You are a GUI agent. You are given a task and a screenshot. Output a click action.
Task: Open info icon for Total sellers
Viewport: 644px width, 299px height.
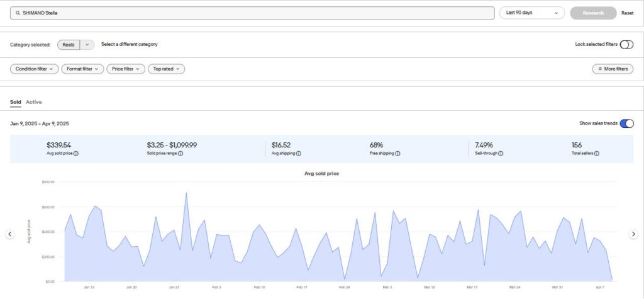(x=596, y=154)
